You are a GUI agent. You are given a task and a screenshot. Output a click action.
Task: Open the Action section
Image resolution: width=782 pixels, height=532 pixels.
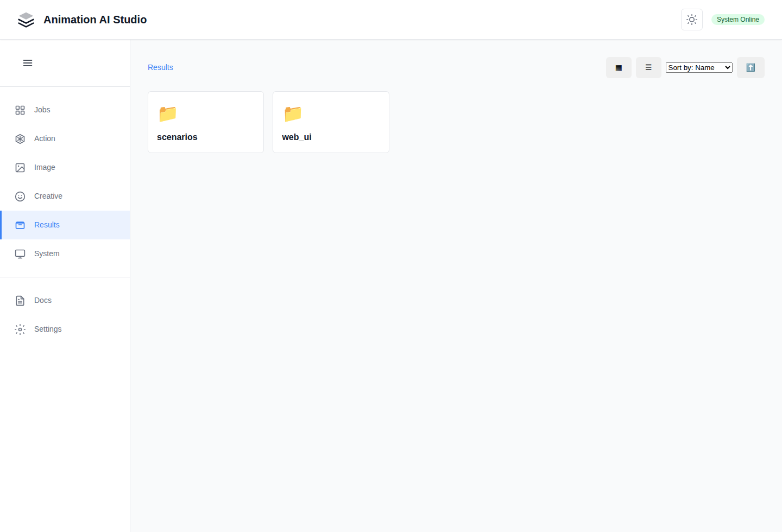pos(45,138)
